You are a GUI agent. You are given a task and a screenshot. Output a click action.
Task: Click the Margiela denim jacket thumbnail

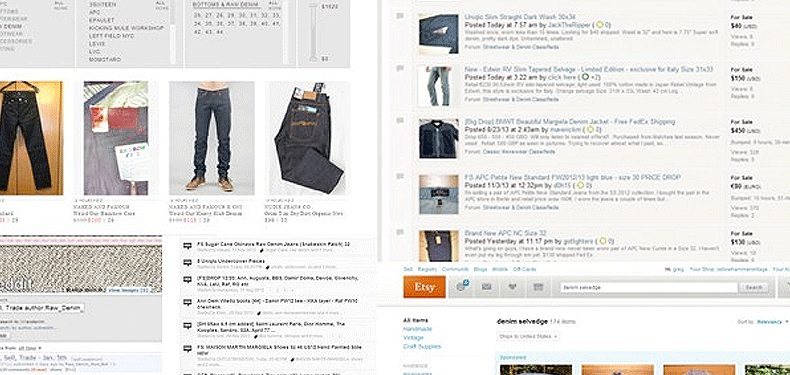438,139
